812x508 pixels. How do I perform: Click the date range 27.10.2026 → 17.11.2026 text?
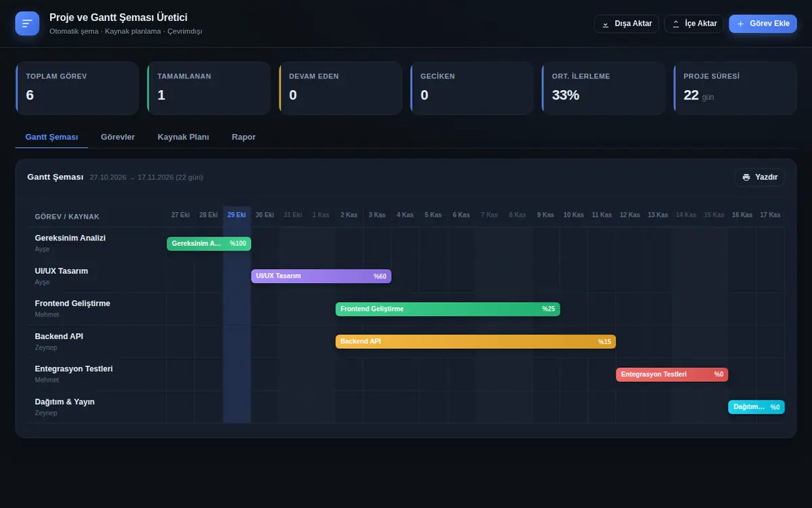click(146, 177)
